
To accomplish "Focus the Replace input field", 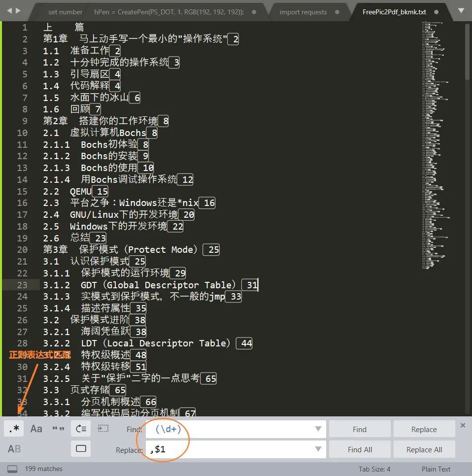I will [x=236, y=449].
